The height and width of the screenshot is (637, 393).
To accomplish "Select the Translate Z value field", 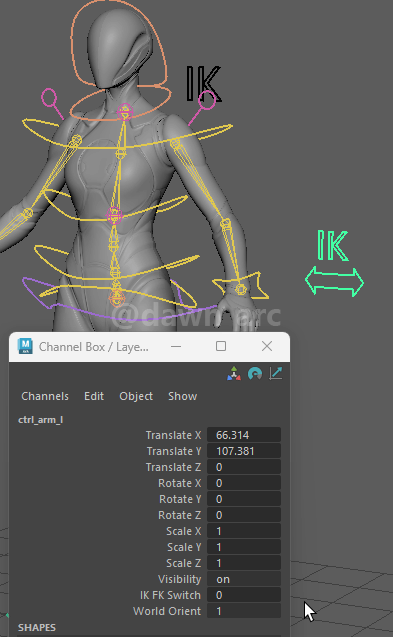I will pyautogui.click(x=244, y=467).
